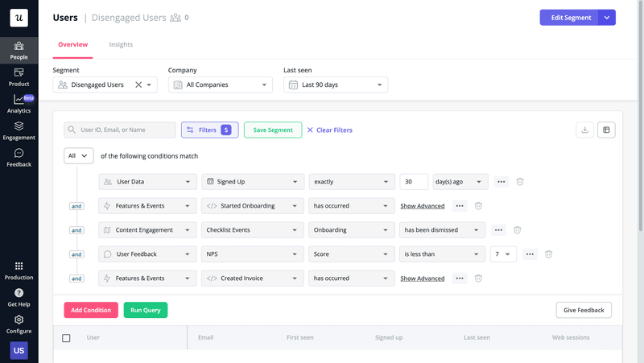The width and height of the screenshot is (644, 363).
Task: Open the NPS score value 7 dropdown
Action: pyautogui.click(x=503, y=254)
